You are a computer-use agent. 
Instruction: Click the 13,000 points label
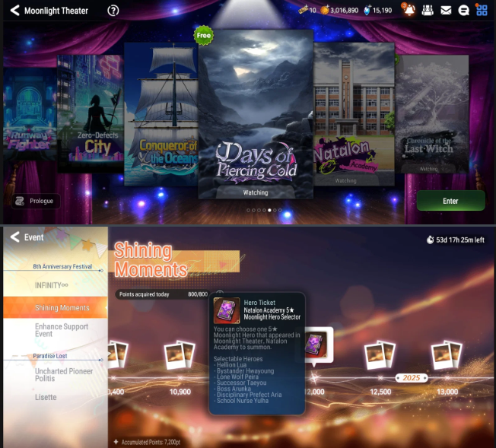[447, 392]
